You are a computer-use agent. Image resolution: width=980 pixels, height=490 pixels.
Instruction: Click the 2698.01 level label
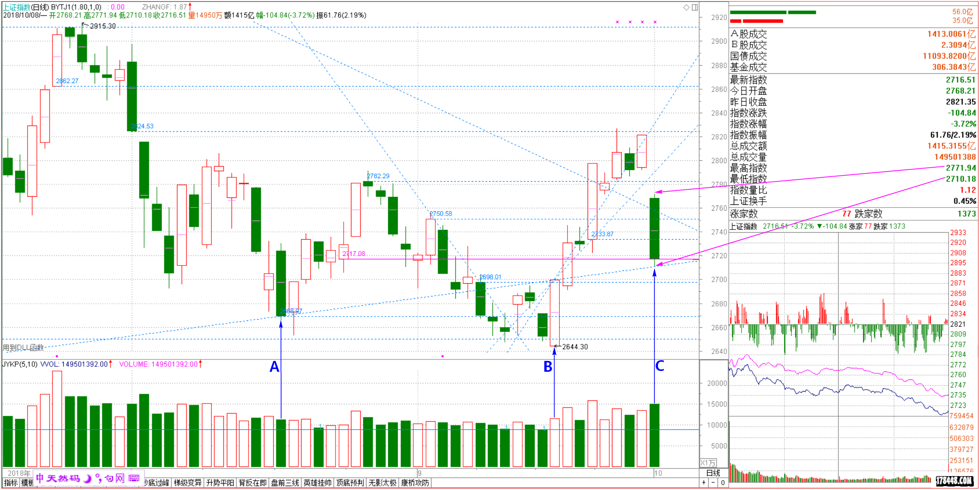[490, 277]
